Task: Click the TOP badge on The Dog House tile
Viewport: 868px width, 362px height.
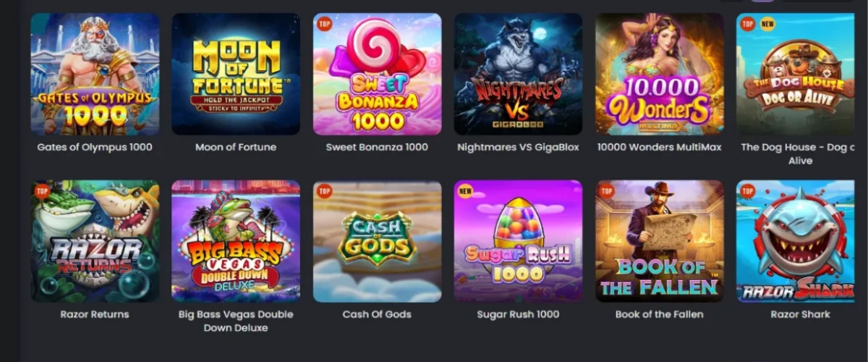Action: click(749, 24)
